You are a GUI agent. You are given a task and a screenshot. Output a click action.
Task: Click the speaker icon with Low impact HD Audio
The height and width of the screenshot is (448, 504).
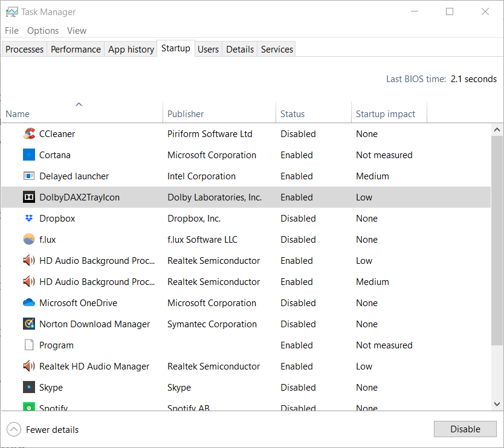click(x=29, y=260)
